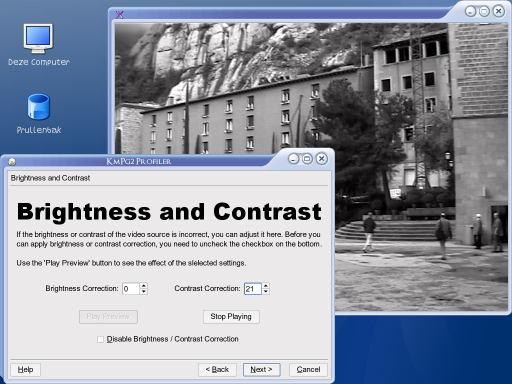Cancel the profiler wizard
Viewport: 512px width, 384px height.
coord(308,370)
